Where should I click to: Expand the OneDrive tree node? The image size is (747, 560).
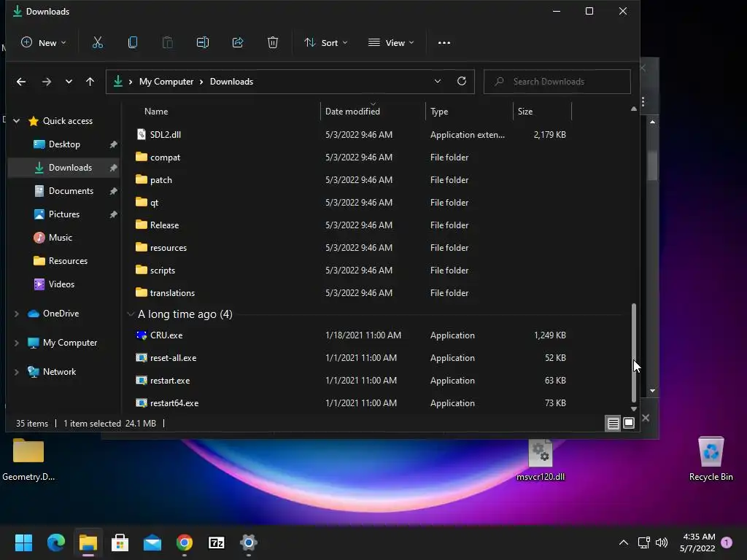(x=17, y=314)
